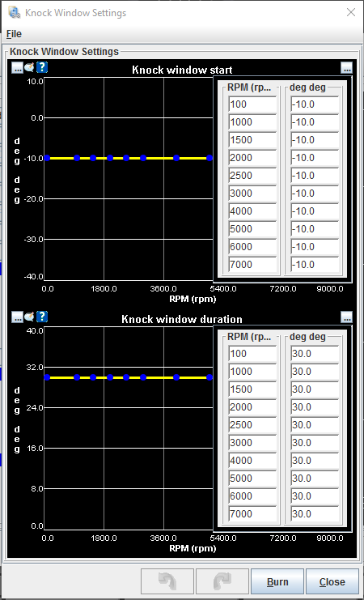Select the deg field for 7000 RPM in start table
Viewport: 364px width, 600px height.
(315, 264)
